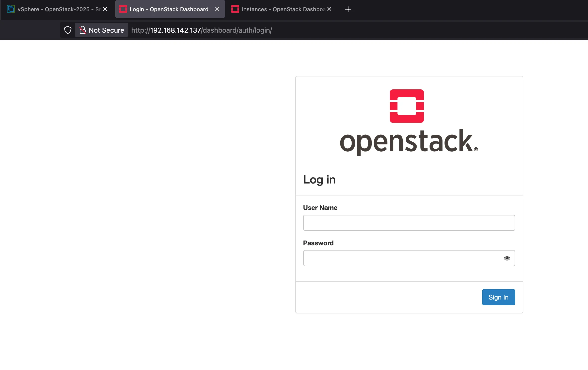The width and height of the screenshot is (588, 370).
Task: Toggle password visibility with the eye icon
Action: [507, 258]
